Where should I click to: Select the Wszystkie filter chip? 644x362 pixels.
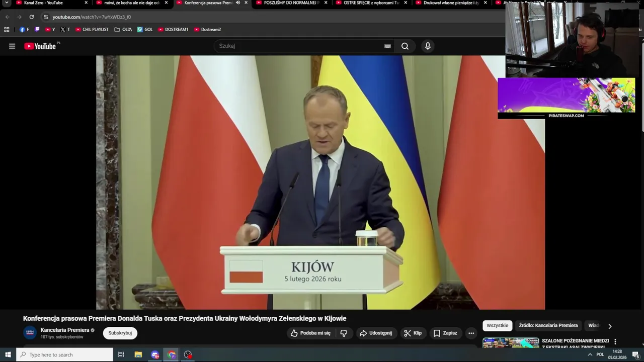click(498, 326)
